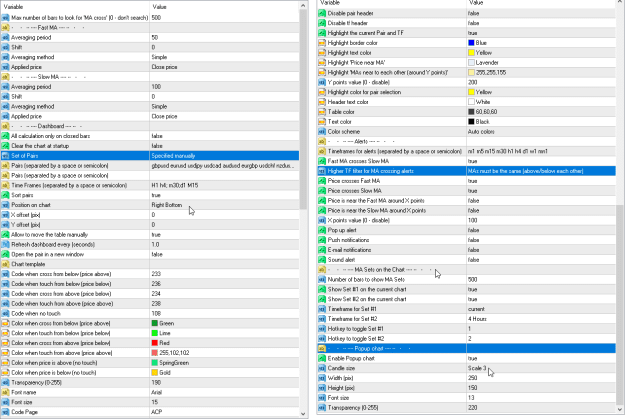
Task: Click the icon of the 'Set of Pairs' row
Action: (x=5, y=155)
